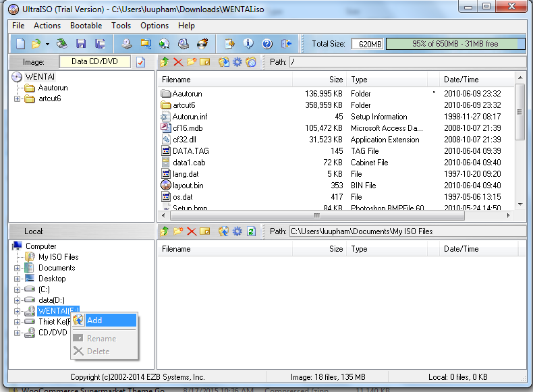The height and width of the screenshot is (392, 533).
Task: Choose Add from the context menu
Action: [105, 320]
